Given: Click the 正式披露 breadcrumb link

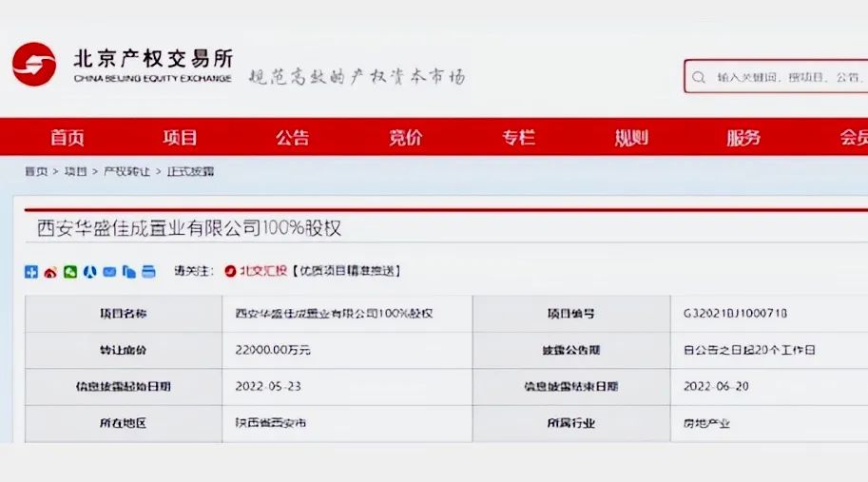Looking at the screenshot, I should click(x=190, y=171).
